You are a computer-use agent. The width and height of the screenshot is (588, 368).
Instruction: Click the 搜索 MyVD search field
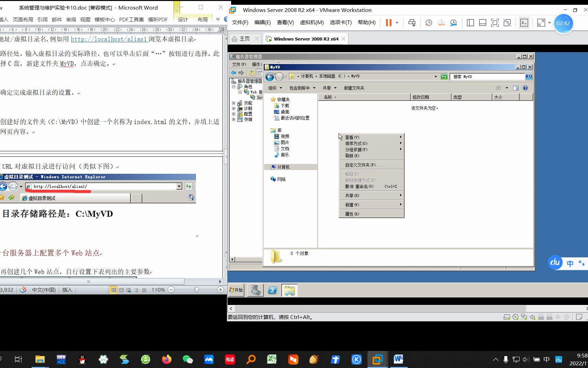[x=488, y=77]
